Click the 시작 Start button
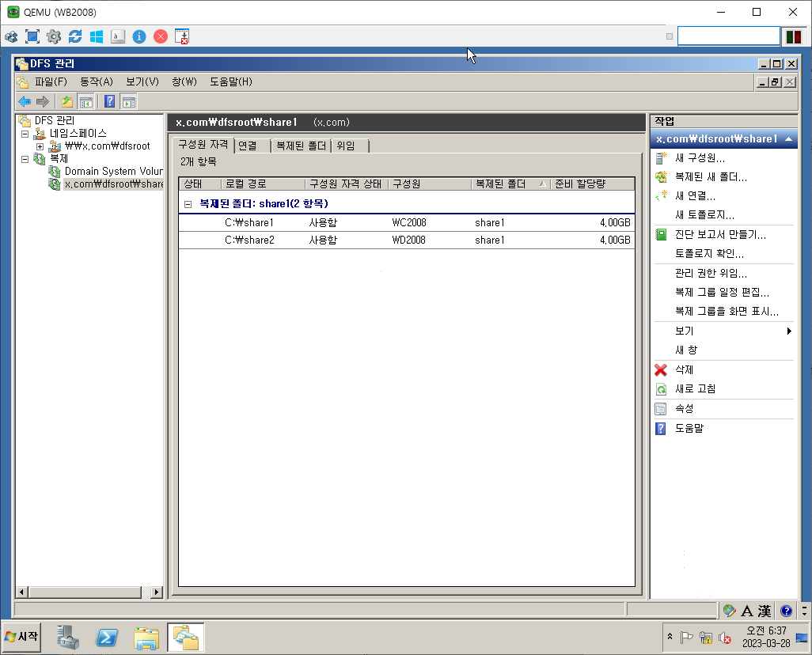Screen dimensions: 812x655 pyautogui.click(x=21, y=636)
